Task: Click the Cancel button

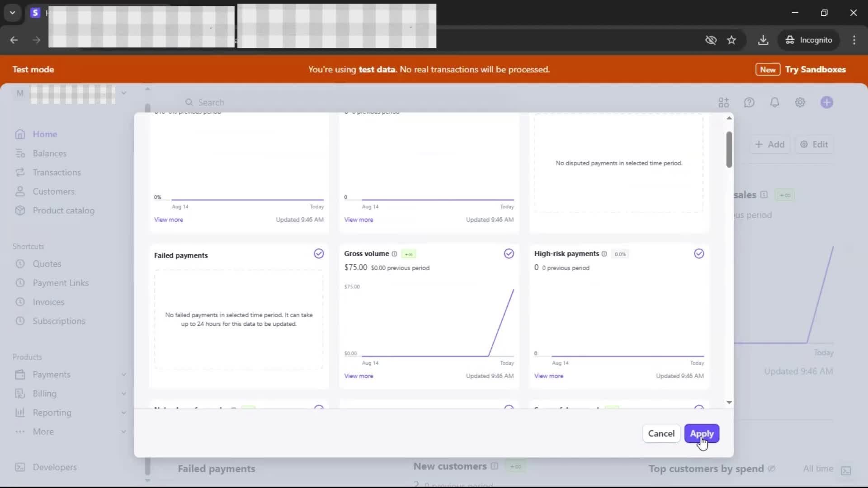Action: tap(661, 433)
